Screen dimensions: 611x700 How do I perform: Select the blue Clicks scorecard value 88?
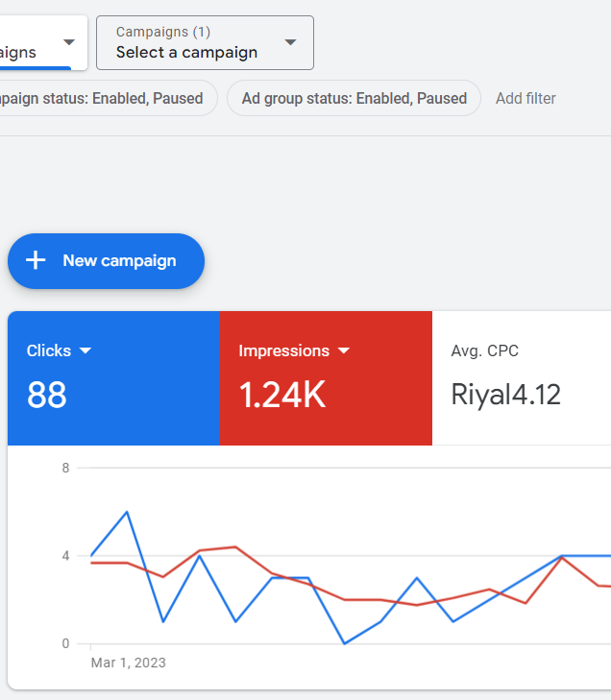click(47, 395)
